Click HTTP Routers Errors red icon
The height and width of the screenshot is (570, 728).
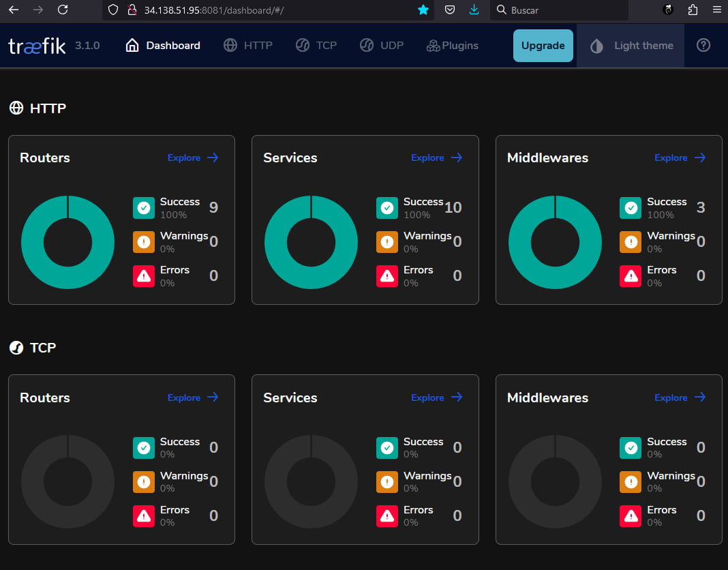pos(144,276)
